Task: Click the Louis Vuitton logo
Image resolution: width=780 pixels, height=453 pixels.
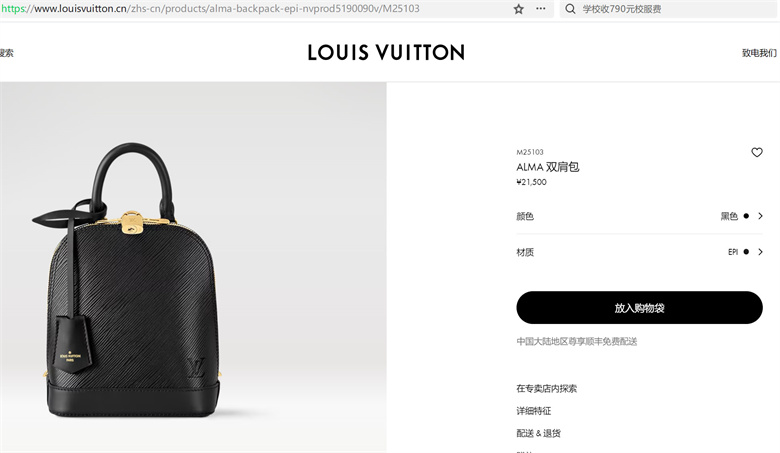Action: [386, 52]
